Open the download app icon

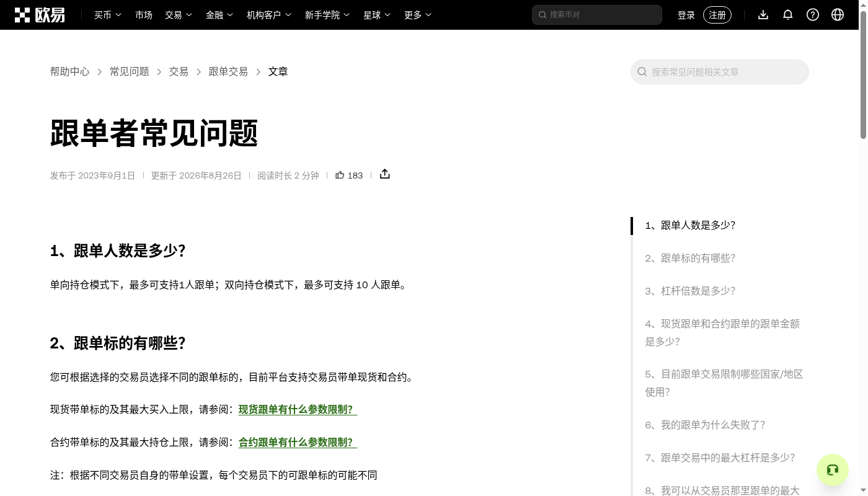(763, 15)
